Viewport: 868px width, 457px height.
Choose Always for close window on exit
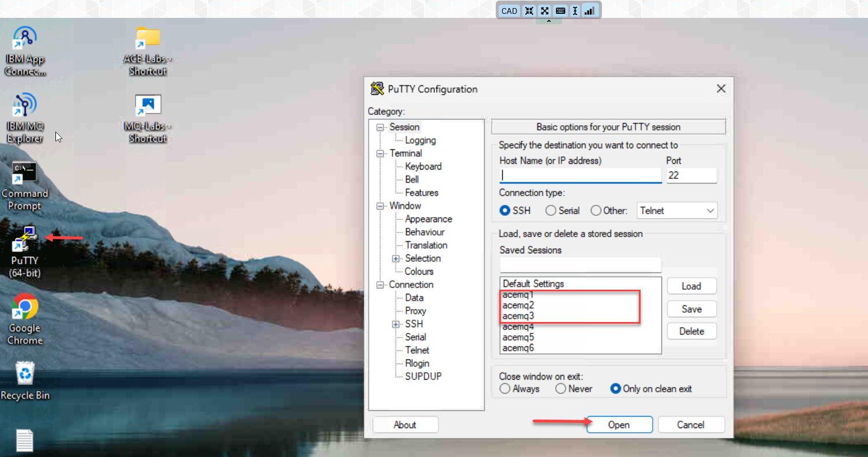[505, 389]
